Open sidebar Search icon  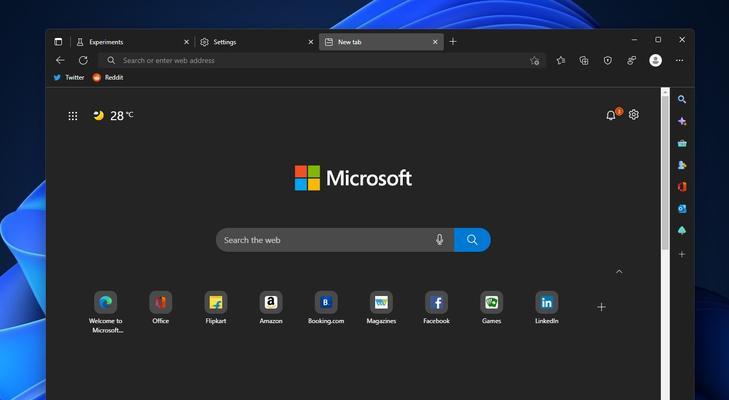[682, 99]
